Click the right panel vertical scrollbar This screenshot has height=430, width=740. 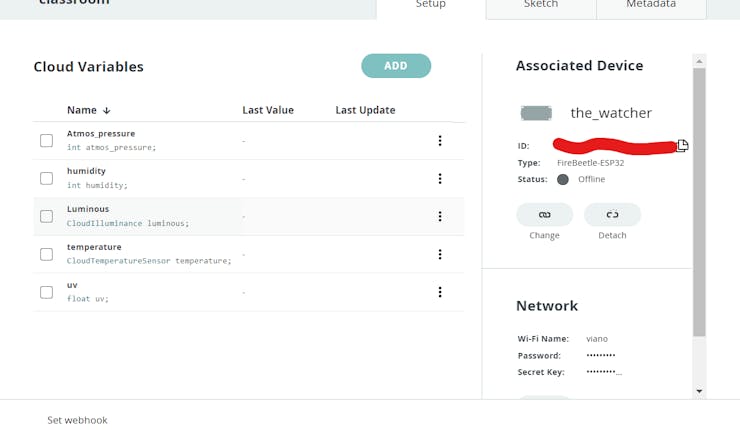[699, 200]
